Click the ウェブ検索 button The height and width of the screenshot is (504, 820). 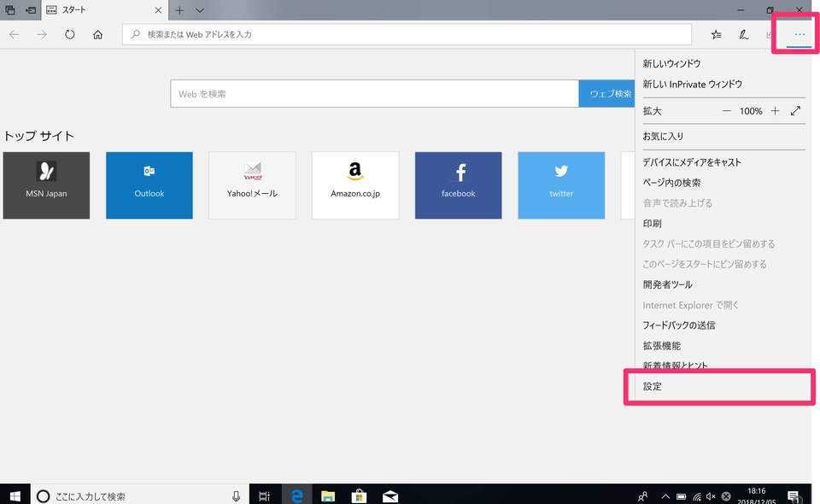(608, 94)
